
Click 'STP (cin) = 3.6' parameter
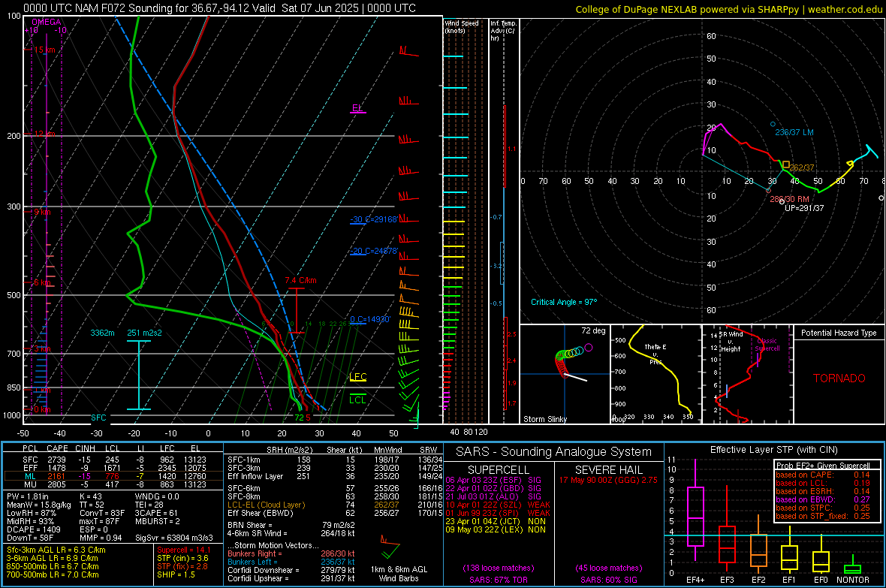pos(182,558)
